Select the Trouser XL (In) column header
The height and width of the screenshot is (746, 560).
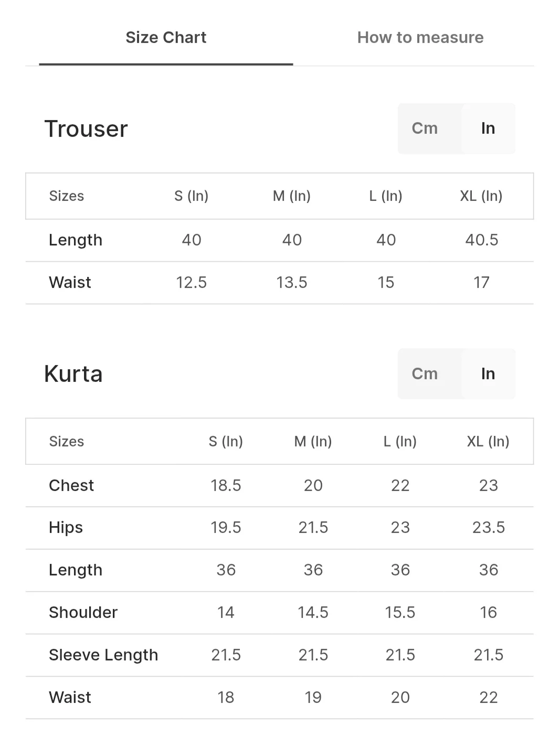tap(481, 196)
